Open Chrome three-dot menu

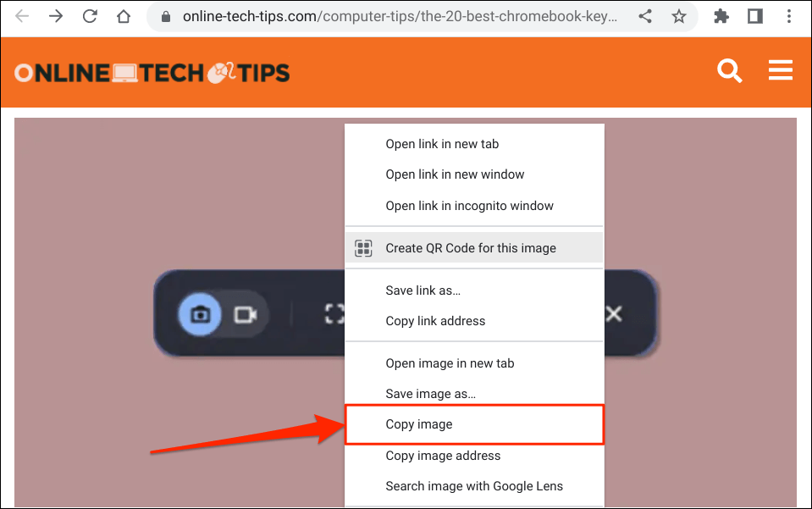pyautogui.click(x=788, y=17)
